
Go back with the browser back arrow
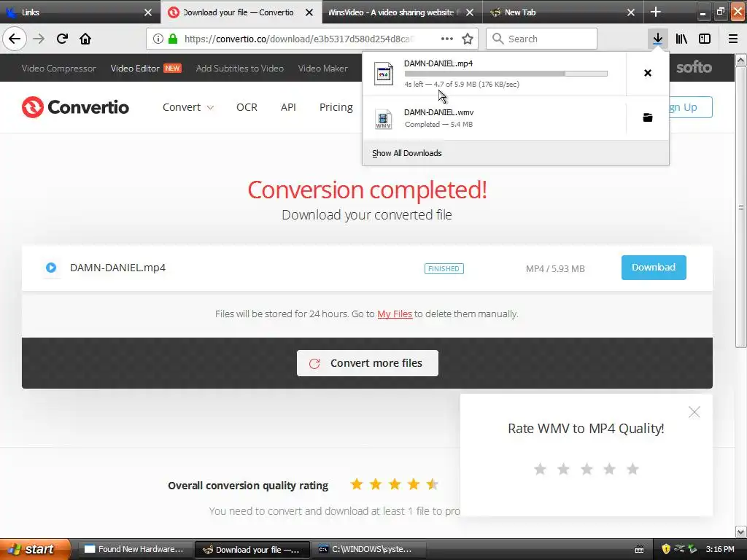tap(15, 39)
